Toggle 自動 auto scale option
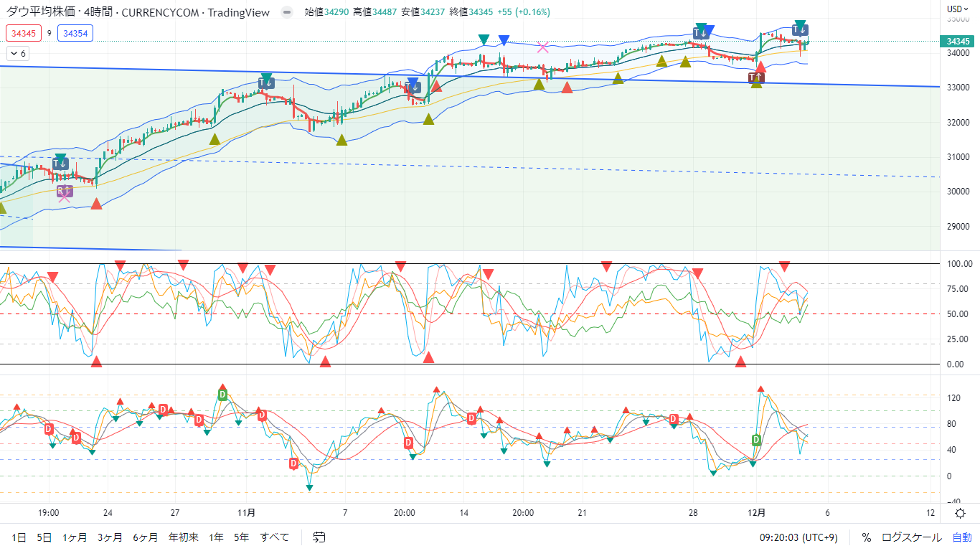980x551 pixels. pyautogui.click(x=961, y=537)
